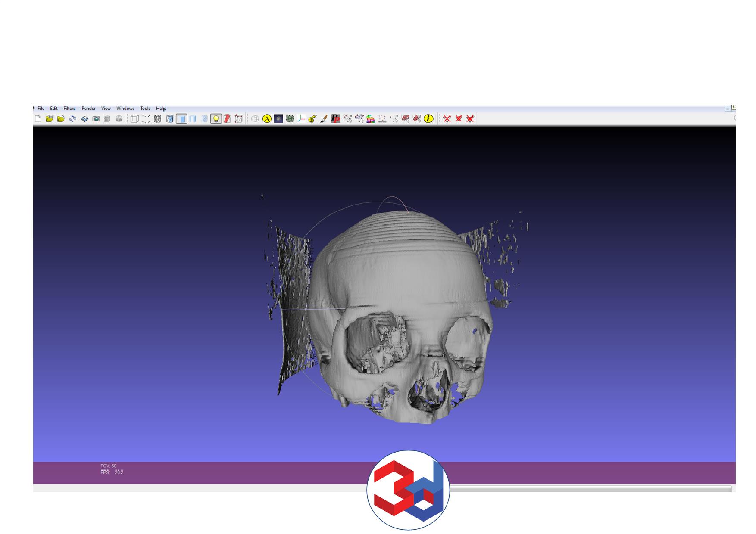Toggle the smooth shading render mode
Viewport: 756px width, 534px height.
pos(193,119)
